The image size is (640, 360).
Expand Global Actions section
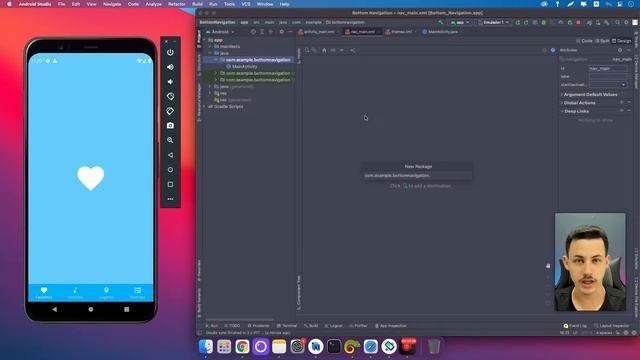[562, 103]
